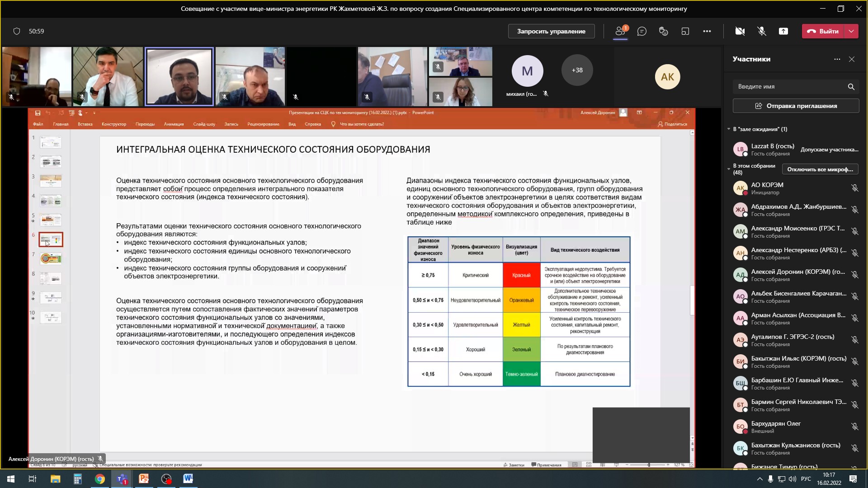This screenshot has width=868, height=488.
Task: Click the red Выйти button
Action: pyautogui.click(x=823, y=31)
